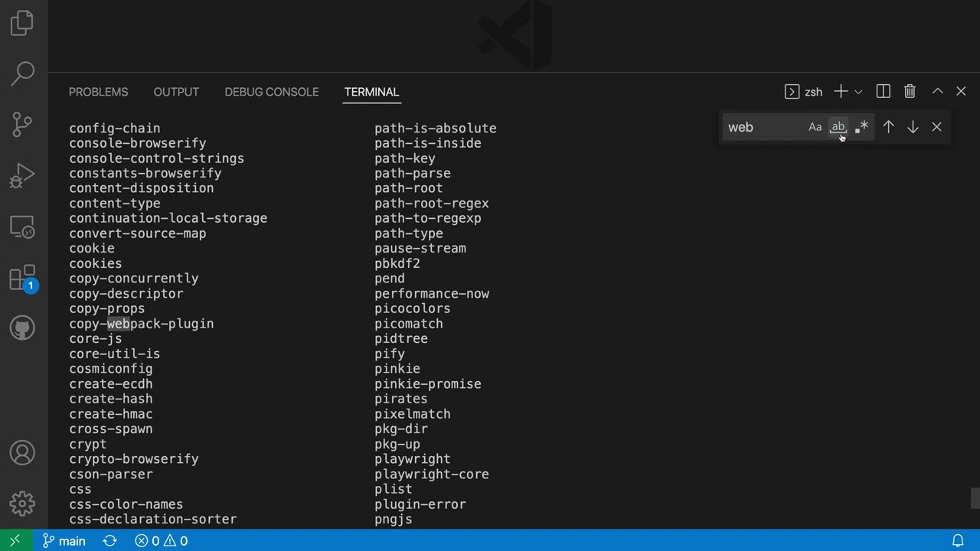
Task: Open errors and warnings count in the status bar
Action: (161, 540)
